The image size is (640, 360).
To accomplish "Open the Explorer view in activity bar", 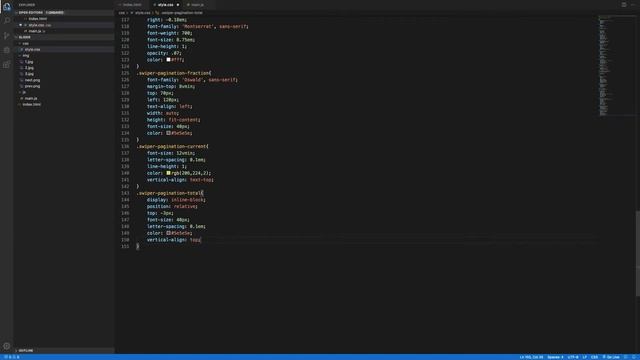I will 7,6.
